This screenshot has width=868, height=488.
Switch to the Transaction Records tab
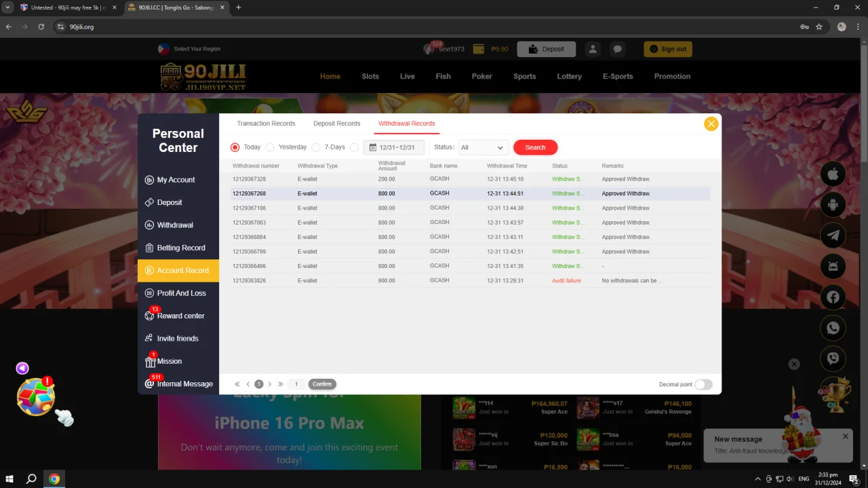[266, 124]
